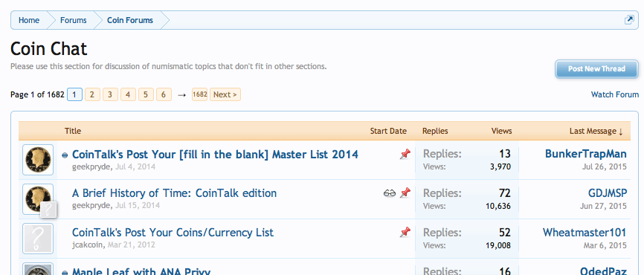Click the pin icon on Brief History of Time thread
This screenshot has width=644, height=275.
click(x=405, y=193)
